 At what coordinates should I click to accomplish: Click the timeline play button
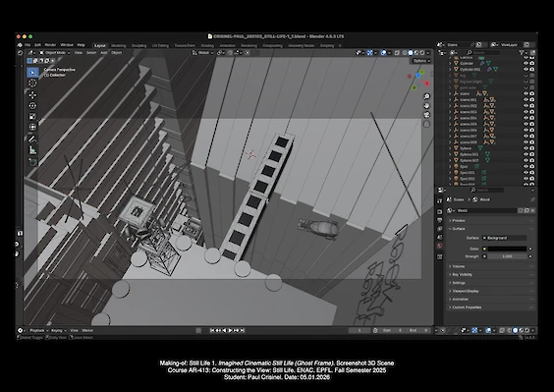[x=231, y=330]
